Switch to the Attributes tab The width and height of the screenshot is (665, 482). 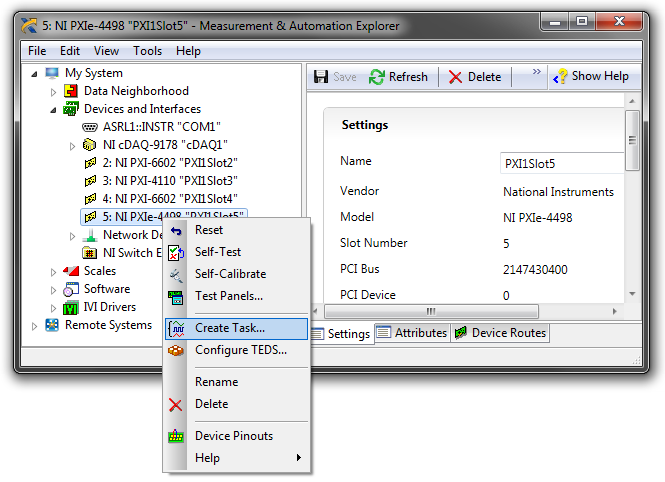(x=412, y=333)
